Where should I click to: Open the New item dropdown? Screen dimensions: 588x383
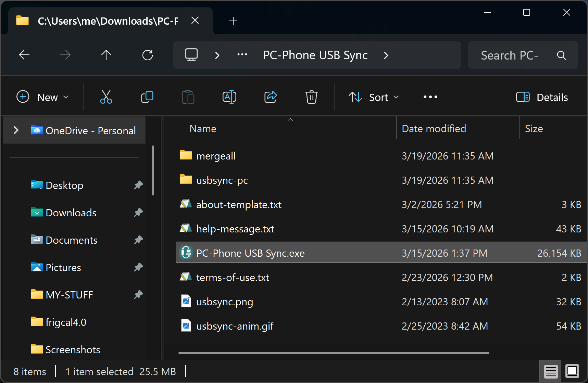tap(43, 97)
